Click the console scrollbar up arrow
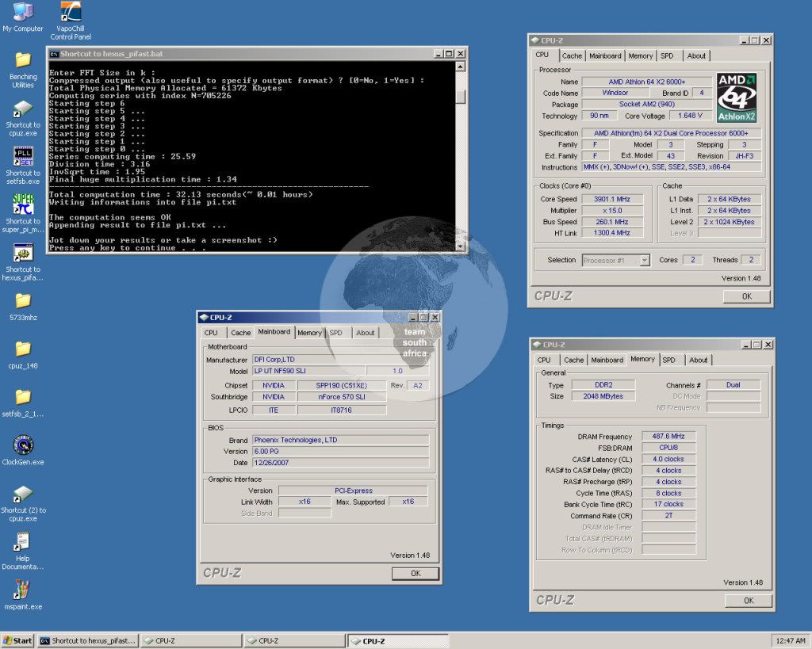The image size is (812, 649). click(460, 67)
